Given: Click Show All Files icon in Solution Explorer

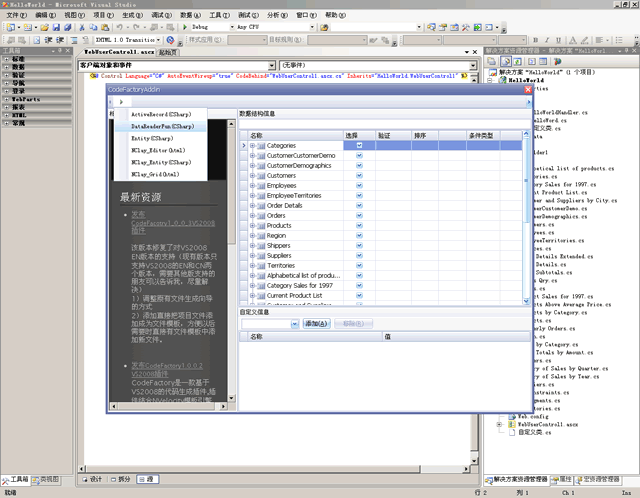Looking at the screenshot, I should point(506,62).
